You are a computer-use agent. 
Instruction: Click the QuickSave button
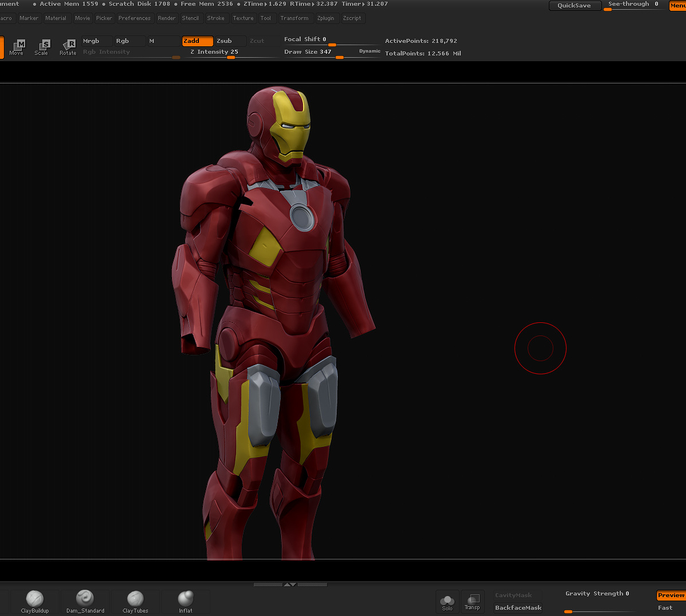point(574,6)
